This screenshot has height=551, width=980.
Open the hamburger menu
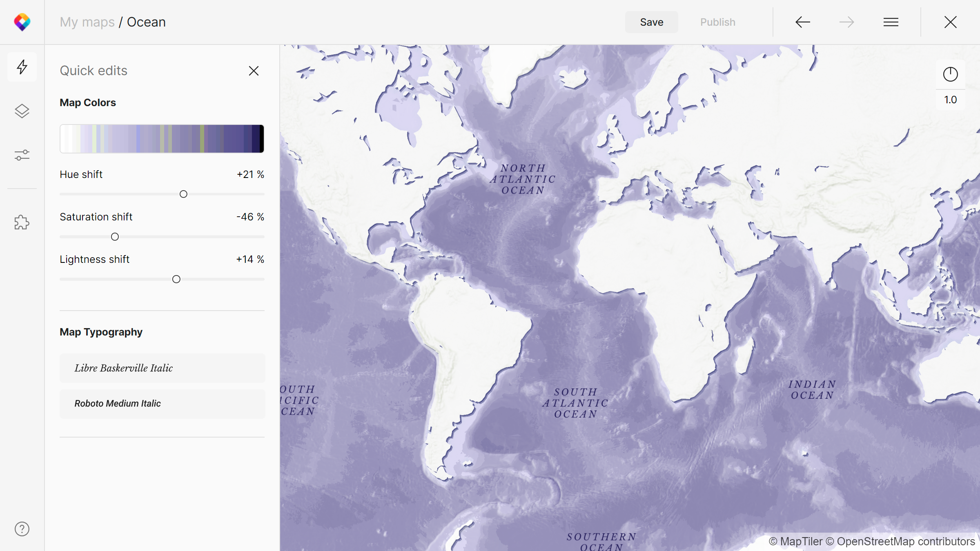point(891,22)
